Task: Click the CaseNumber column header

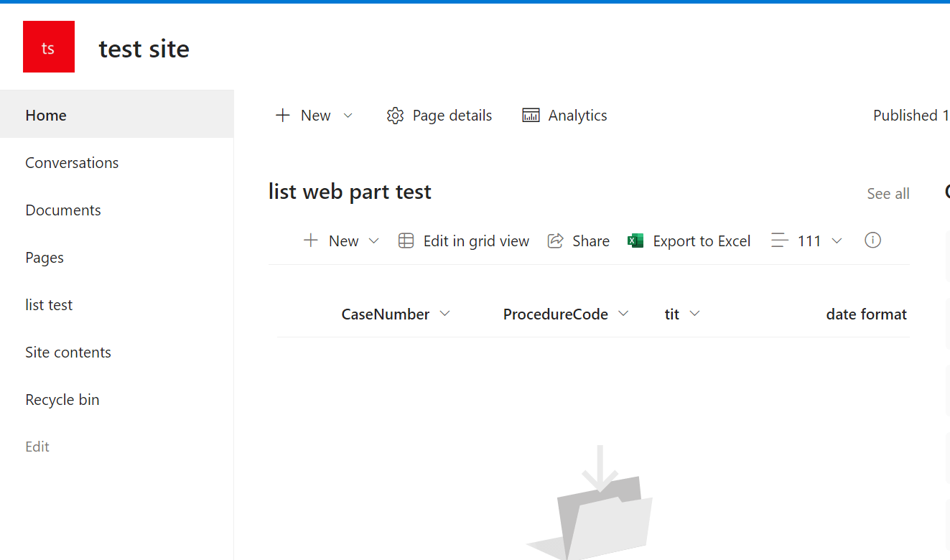Action: [386, 314]
